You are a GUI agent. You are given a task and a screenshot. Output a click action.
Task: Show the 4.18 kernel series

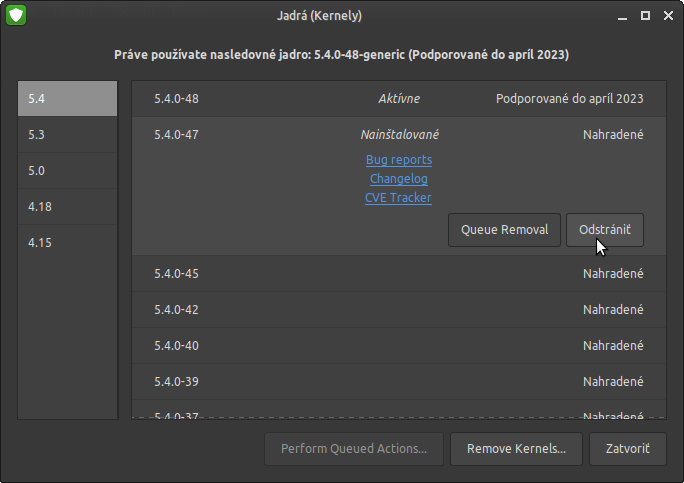tap(68, 207)
